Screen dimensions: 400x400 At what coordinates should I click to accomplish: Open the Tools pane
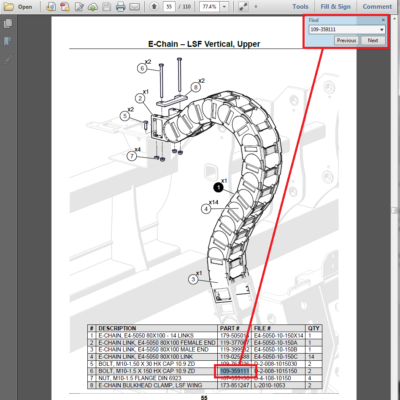[300, 6]
